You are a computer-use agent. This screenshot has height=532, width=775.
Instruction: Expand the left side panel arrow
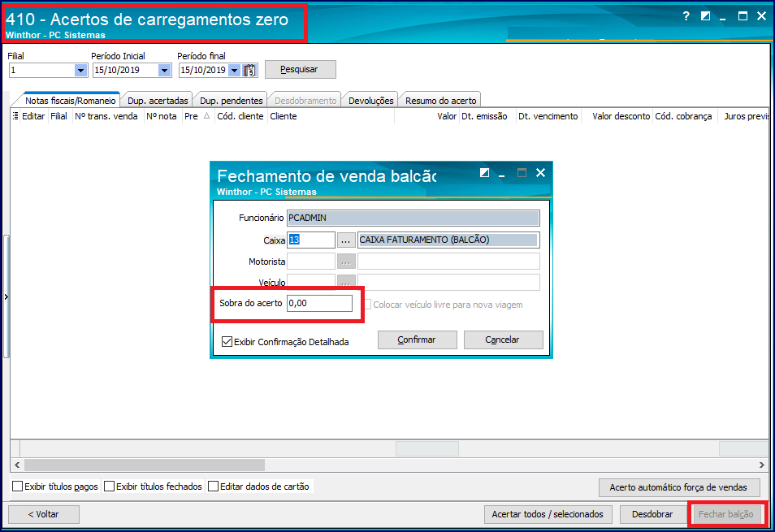[6, 297]
